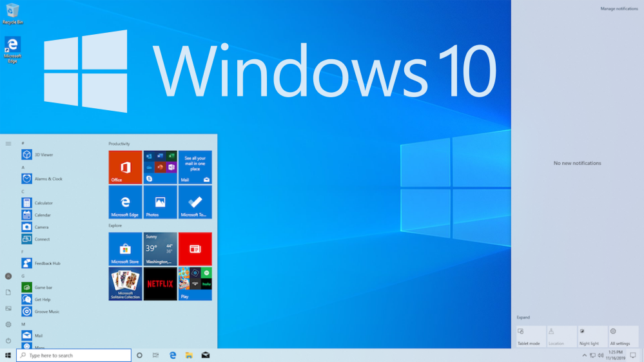The height and width of the screenshot is (362, 644).
Task: Open the Microsoft To-Do tile
Action: point(195,202)
